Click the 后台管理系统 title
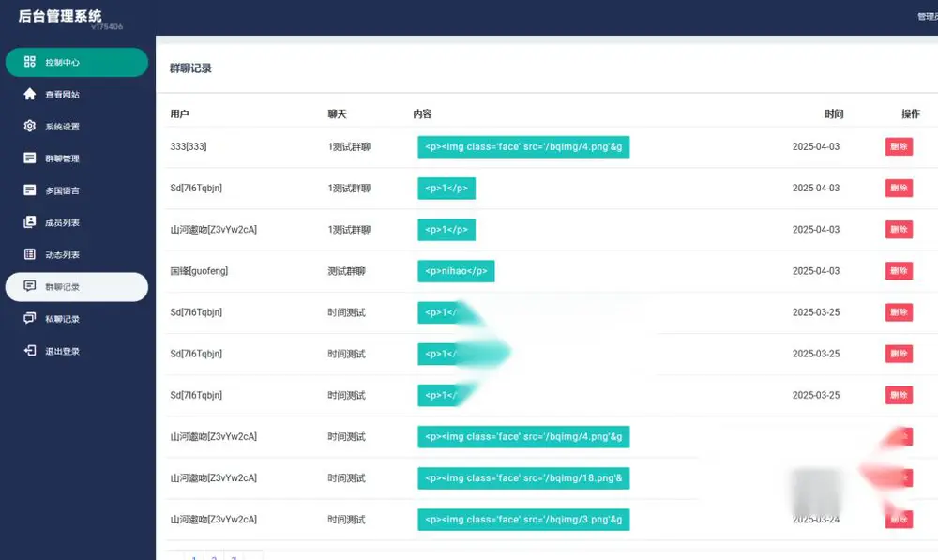 tap(60, 16)
